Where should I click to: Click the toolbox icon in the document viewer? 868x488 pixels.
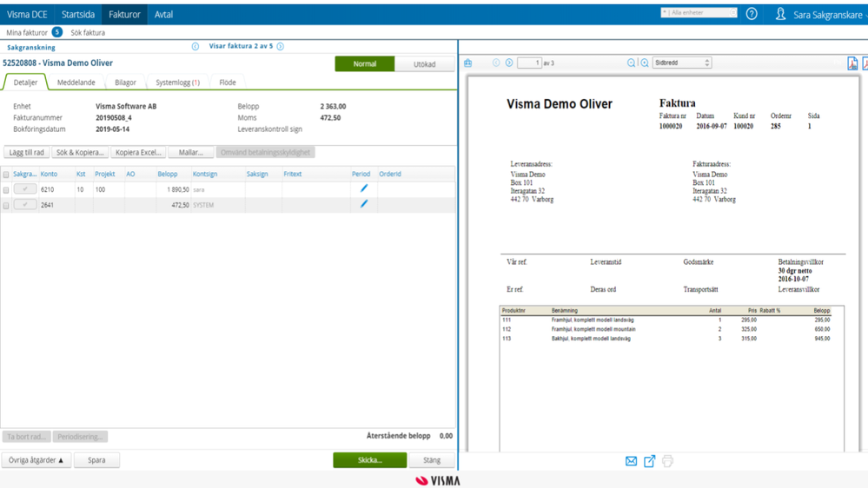click(x=468, y=63)
